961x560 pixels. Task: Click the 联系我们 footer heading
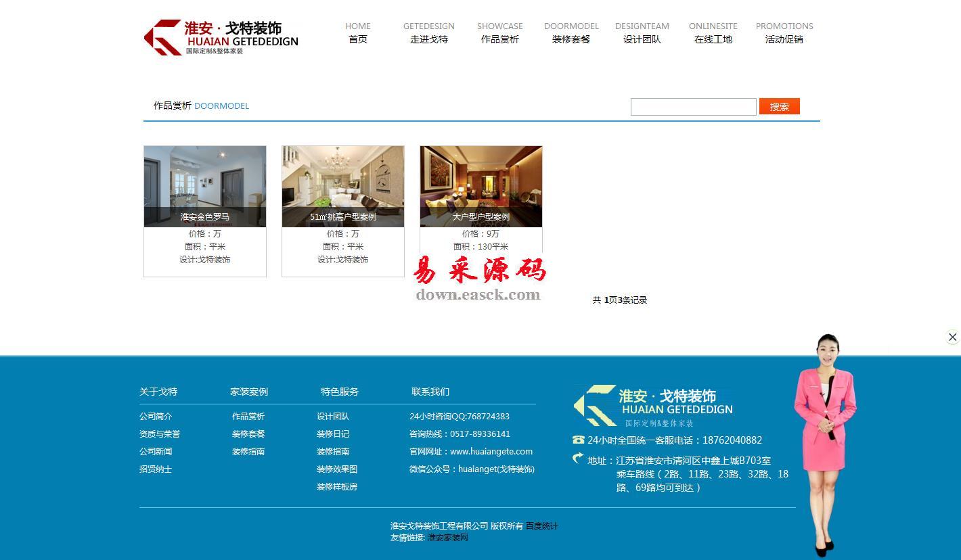430,392
